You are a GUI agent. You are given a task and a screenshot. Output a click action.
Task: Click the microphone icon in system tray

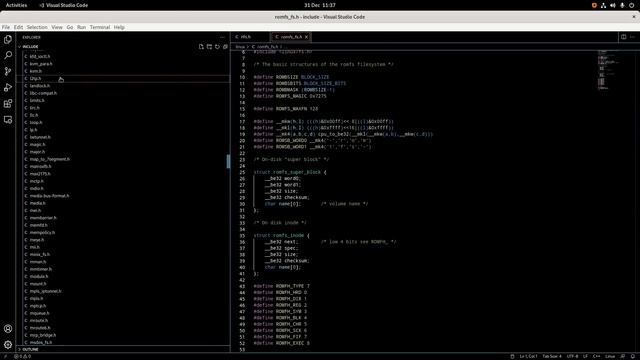(622, 5)
